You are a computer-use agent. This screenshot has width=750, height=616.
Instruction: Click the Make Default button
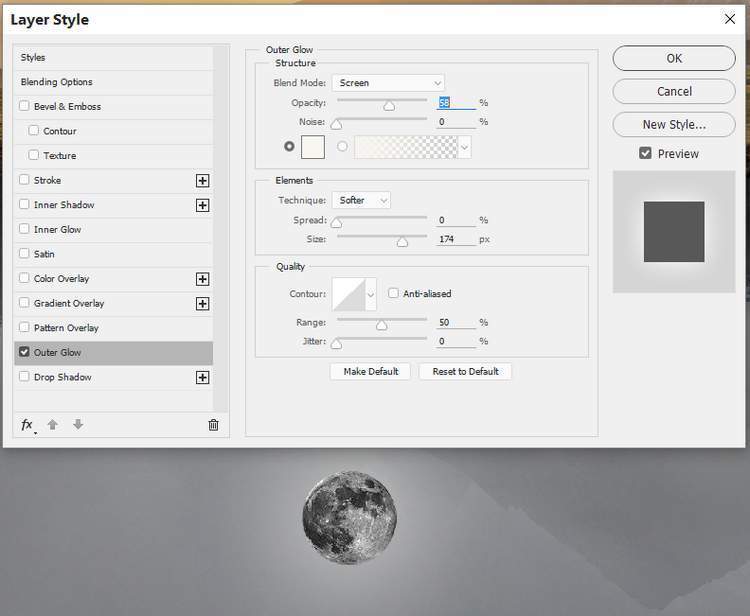tap(371, 371)
